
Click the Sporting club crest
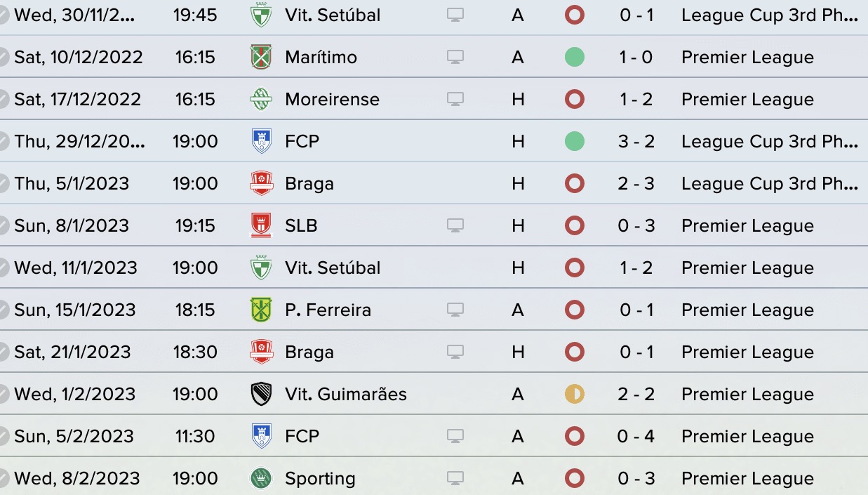tap(261, 478)
